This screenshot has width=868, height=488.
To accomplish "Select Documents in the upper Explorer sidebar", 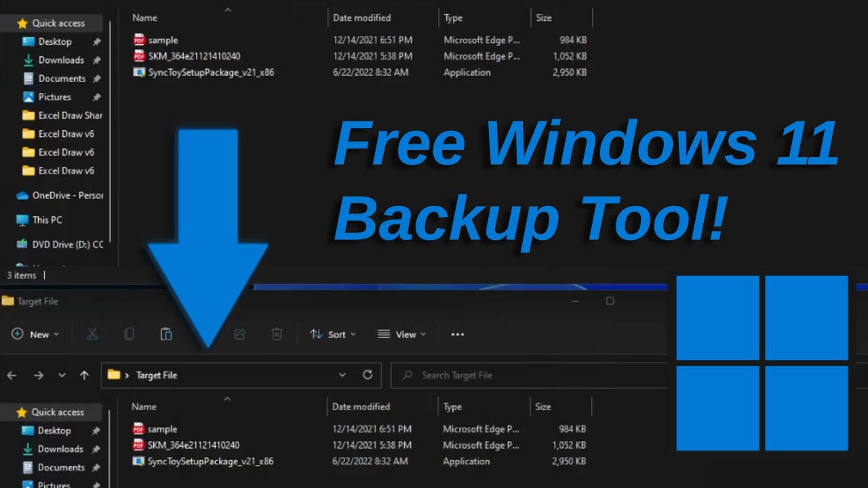I will tap(62, 79).
